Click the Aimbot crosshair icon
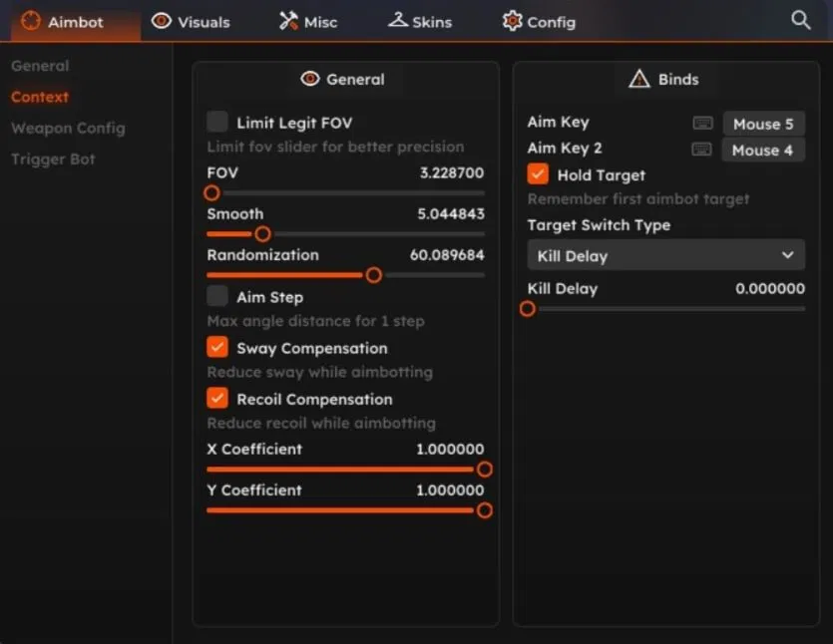833x644 pixels. (x=30, y=21)
